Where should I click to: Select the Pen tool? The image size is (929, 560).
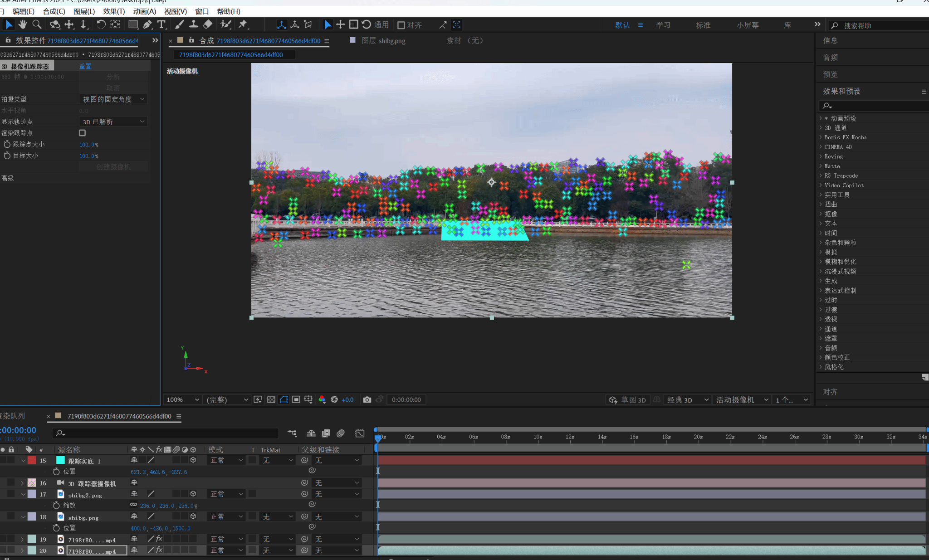pos(147,24)
